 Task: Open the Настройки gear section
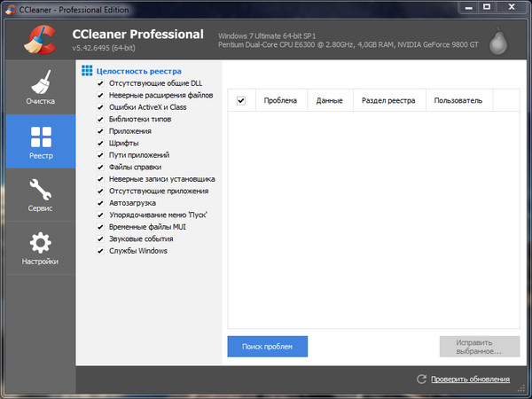tap(40, 249)
